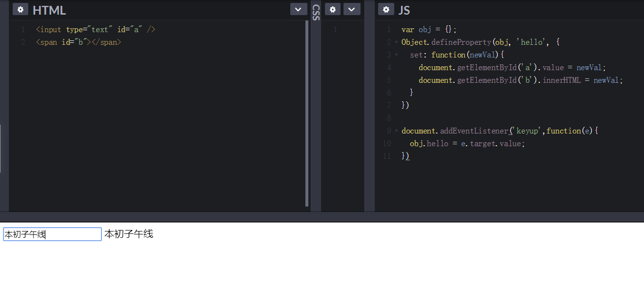Screen dimensions: 644x288
Task: Click the span output text in preview
Action: point(129,234)
